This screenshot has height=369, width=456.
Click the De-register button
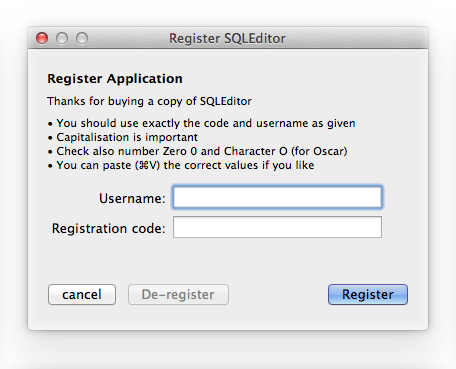coord(178,294)
